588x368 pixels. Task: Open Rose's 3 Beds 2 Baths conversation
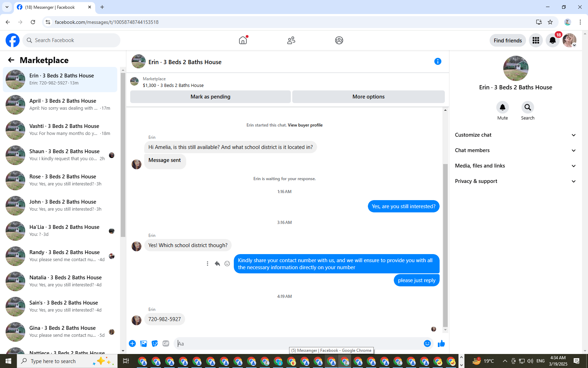coord(60,180)
